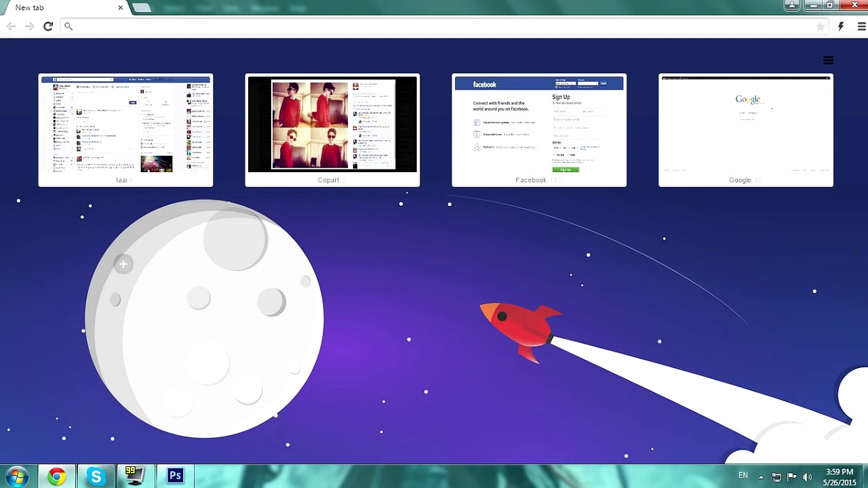The width and height of the screenshot is (868, 488).
Task: Open the Google most-visited thumbnail
Action: coord(746,125)
